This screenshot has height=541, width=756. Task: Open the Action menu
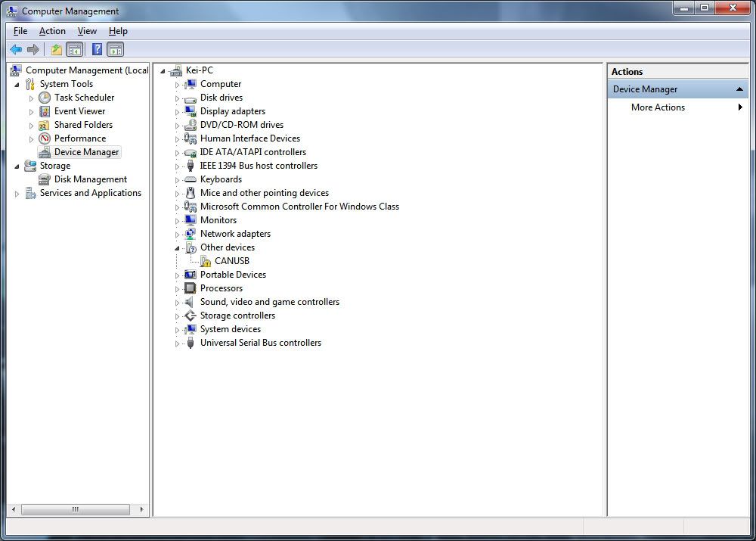(52, 31)
